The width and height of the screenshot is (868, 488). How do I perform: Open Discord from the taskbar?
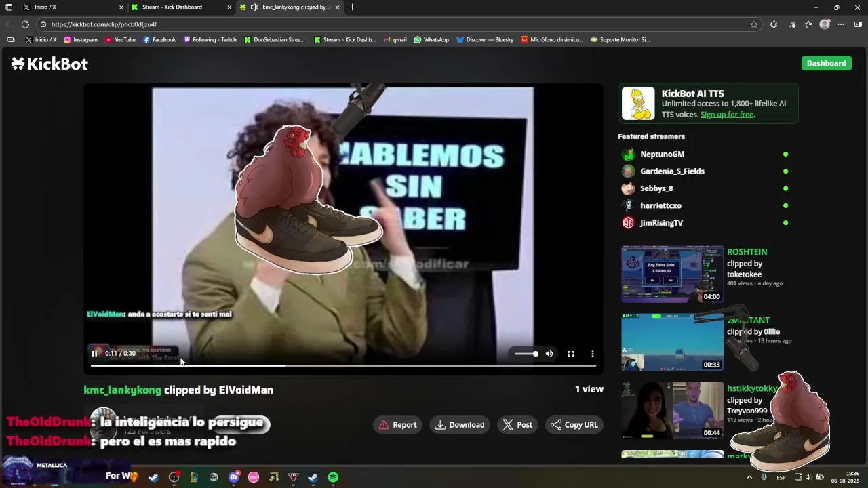pos(234,477)
